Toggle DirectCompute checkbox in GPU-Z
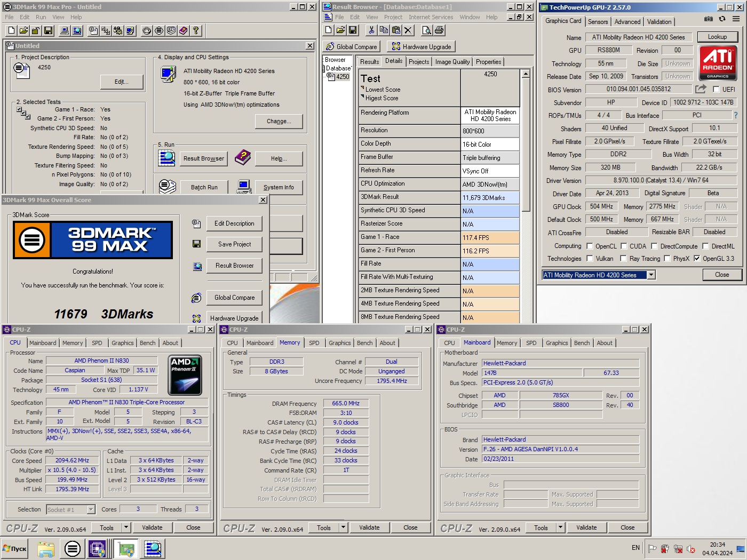 coord(655,246)
